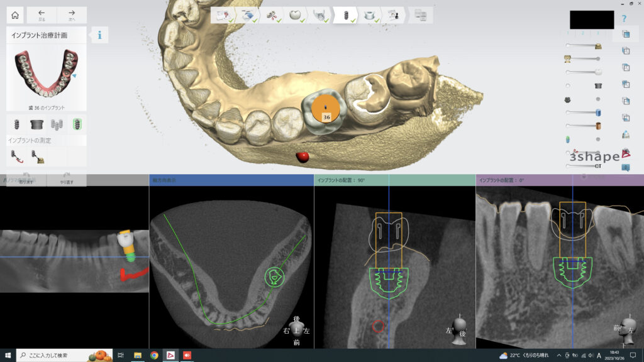644x362 pixels.
Task: Open the order form workflow step
Action: [x=223, y=15]
